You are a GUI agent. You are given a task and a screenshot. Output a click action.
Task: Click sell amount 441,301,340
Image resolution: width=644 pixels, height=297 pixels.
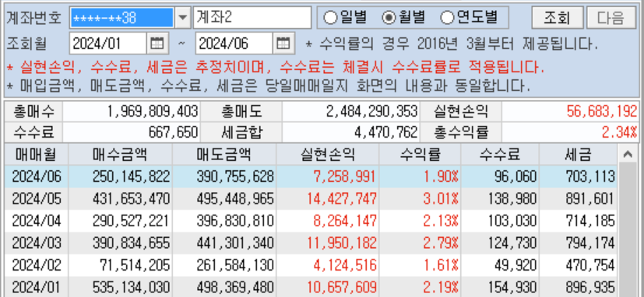coord(235,243)
